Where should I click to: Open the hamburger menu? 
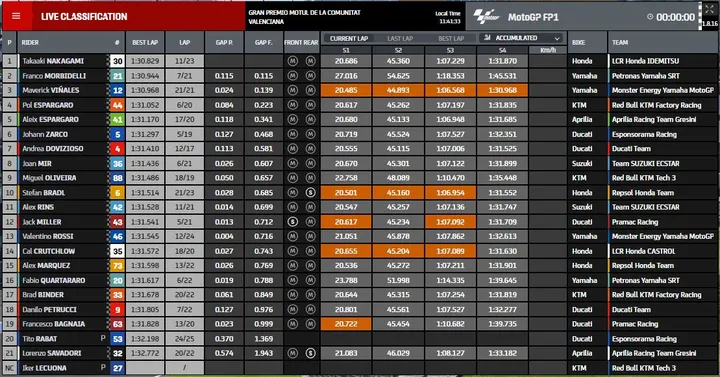(16, 17)
